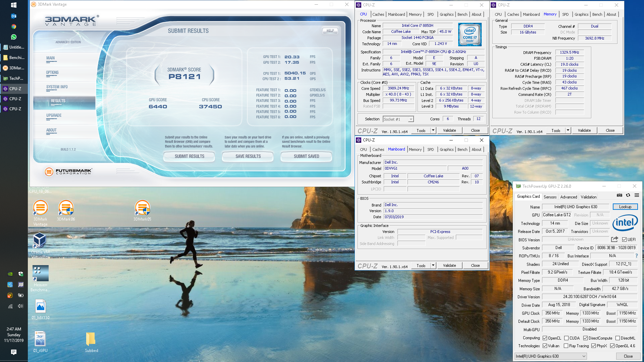This screenshot has height=362, width=644.
Task: Select the Oracle VM VirtualBox desktop shortcut
Action: tap(40, 246)
